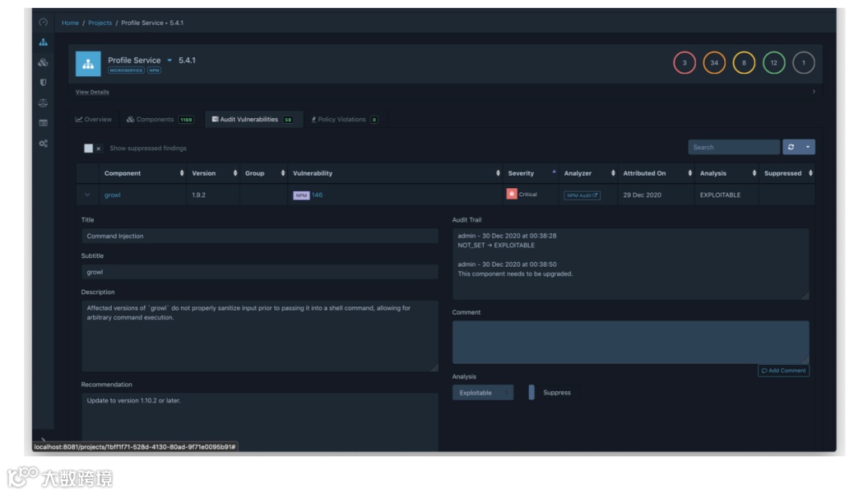868x494 pixels.
Task: Sort by Version column
Action: [214, 174]
